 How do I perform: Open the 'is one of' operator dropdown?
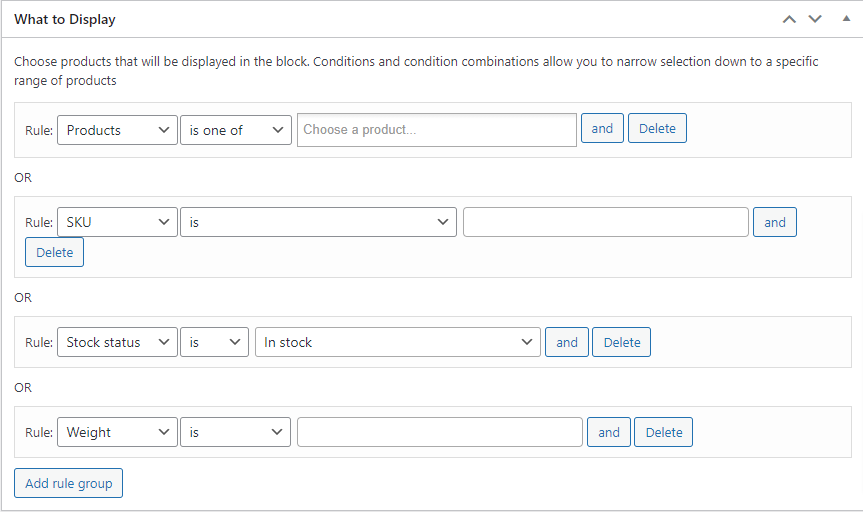pyautogui.click(x=236, y=130)
